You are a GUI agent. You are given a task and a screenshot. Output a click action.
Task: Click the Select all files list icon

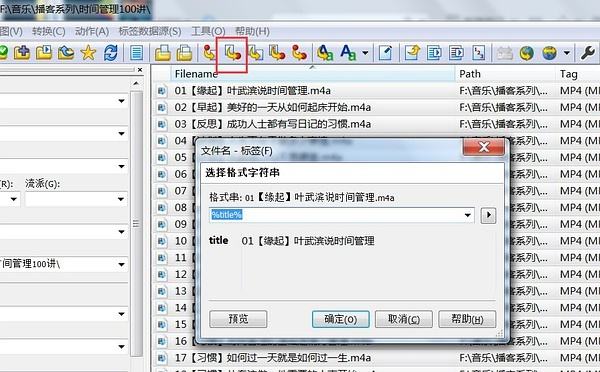point(136,53)
